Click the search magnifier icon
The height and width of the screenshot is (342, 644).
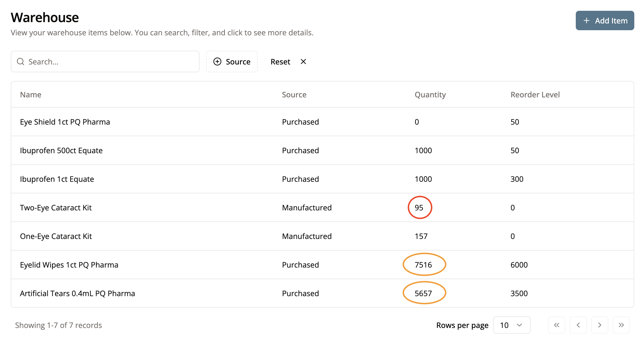[20, 62]
